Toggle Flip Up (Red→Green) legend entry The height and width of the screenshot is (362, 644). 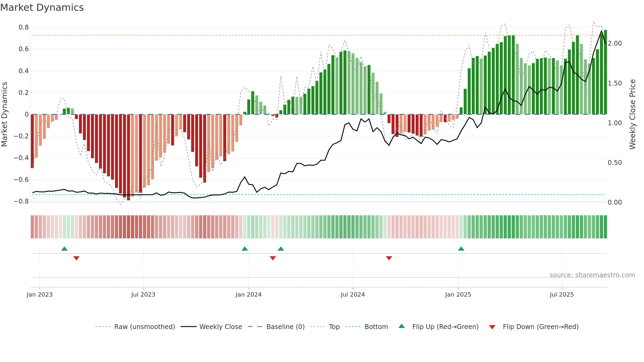pos(438,327)
